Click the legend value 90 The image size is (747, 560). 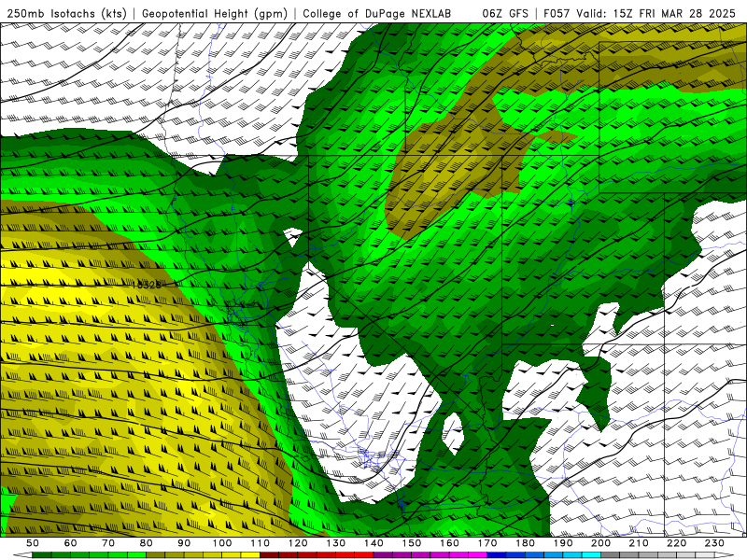(x=184, y=543)
